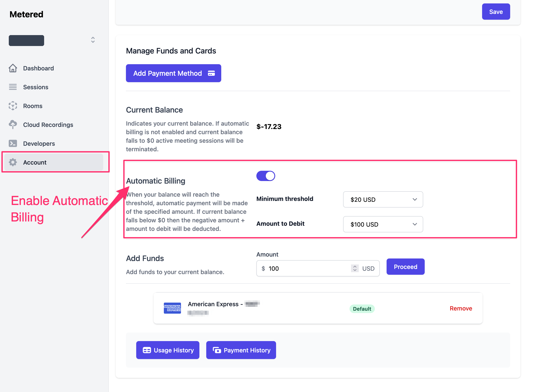The image size is (541, 392).
Task: Click the Save button
Action: point(496,12)
